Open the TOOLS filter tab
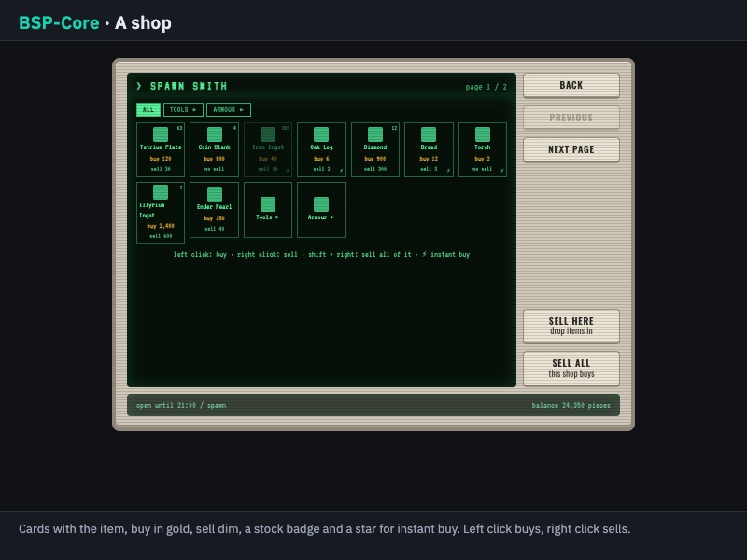747x560 pixels. (x=183, y=109)
